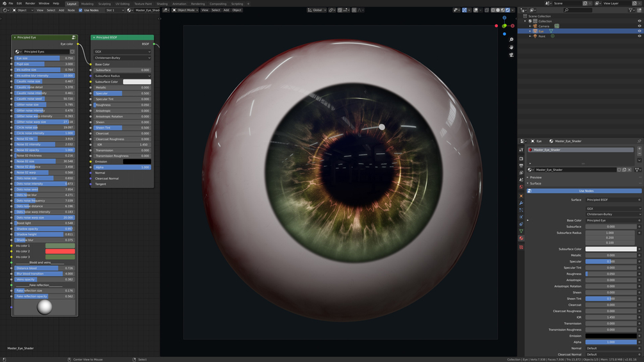Toggle the Collection exclude checkbox in outliner
644x362 pixels.
point(530,21)
